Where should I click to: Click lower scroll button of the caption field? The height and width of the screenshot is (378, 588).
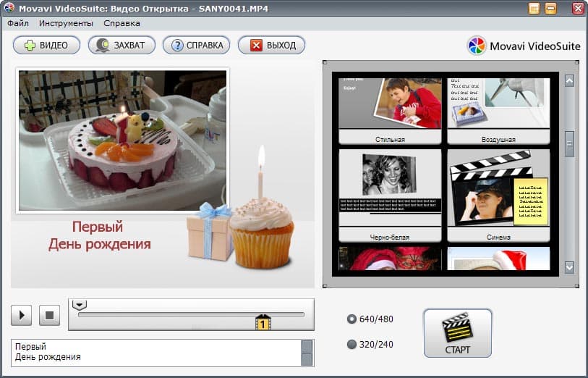(307, 360)
